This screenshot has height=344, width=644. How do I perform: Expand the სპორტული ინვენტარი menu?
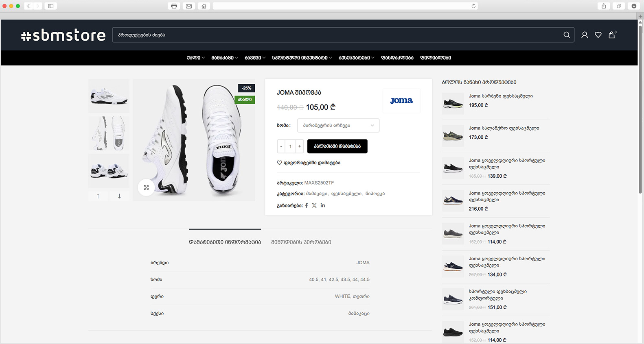(x=302, y=58)
